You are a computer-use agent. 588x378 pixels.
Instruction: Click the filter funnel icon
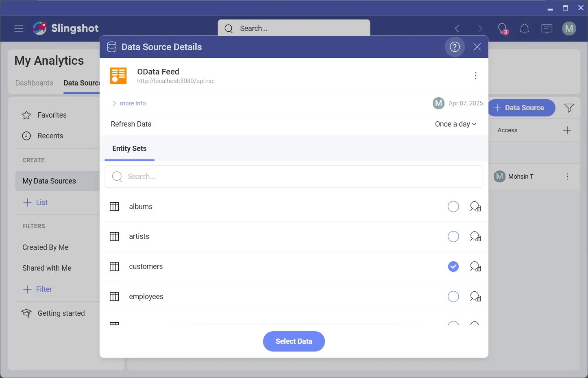click(x=569, y=108)
